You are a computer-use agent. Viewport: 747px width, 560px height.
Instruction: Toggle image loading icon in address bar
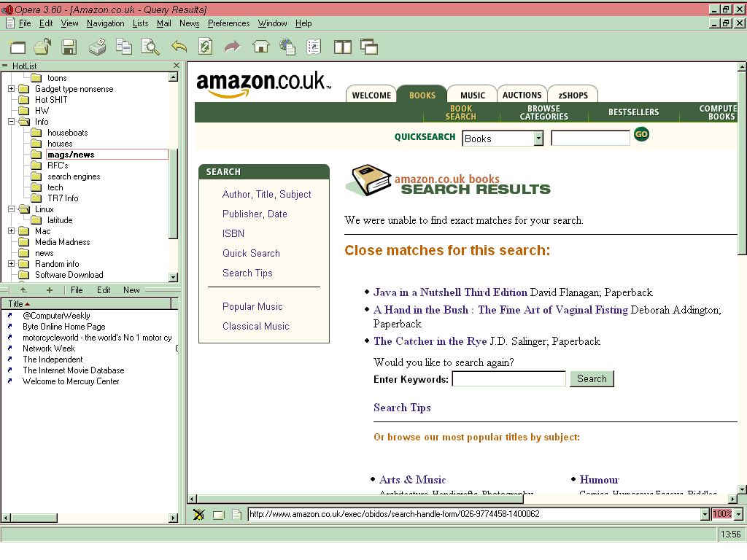point(198,514)
